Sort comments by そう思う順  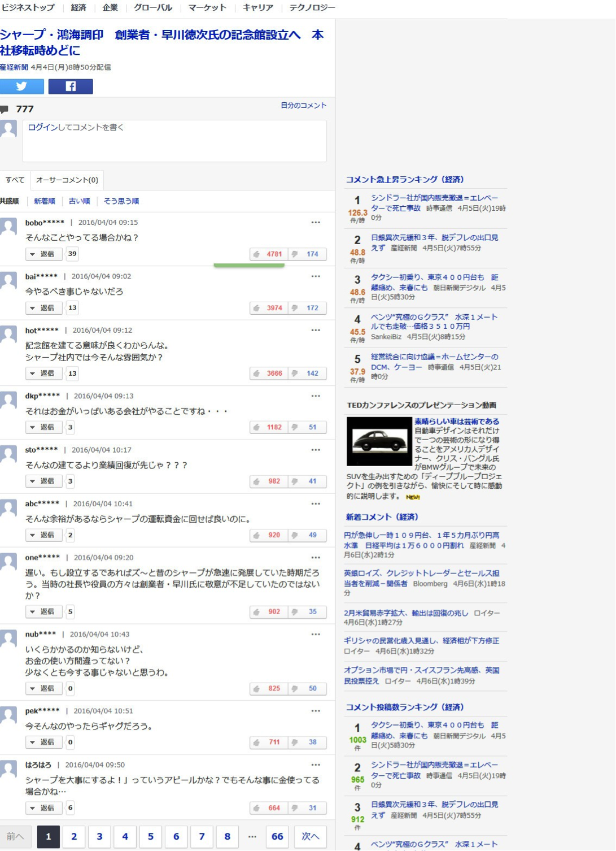[x=121, y=201]
